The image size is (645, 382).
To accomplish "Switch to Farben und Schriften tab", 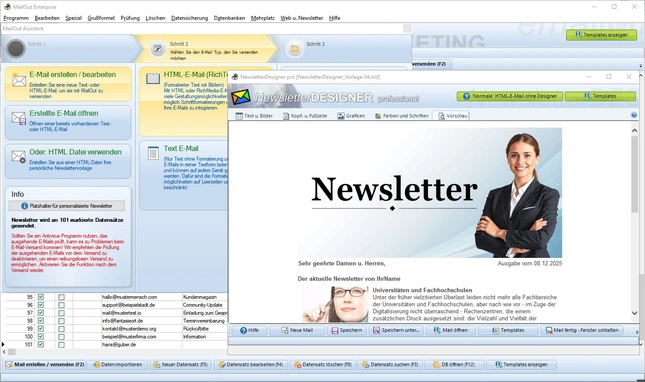I will [401, 116].
